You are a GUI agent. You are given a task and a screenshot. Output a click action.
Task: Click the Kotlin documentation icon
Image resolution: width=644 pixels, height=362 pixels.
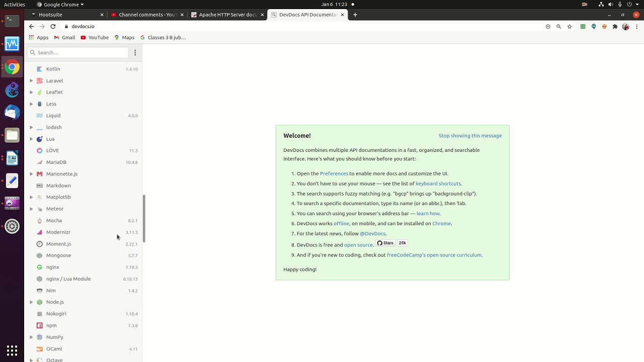(x=40, y=69)
